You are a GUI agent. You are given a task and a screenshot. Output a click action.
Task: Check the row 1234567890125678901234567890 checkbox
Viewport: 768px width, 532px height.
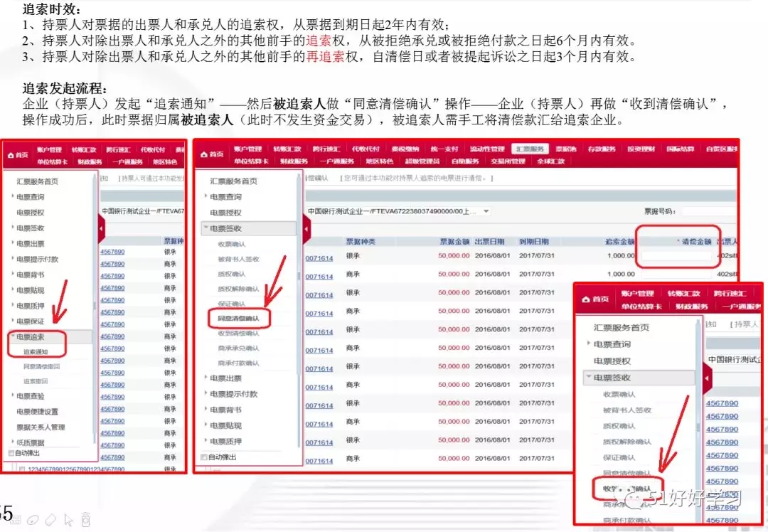coord(22,469)
